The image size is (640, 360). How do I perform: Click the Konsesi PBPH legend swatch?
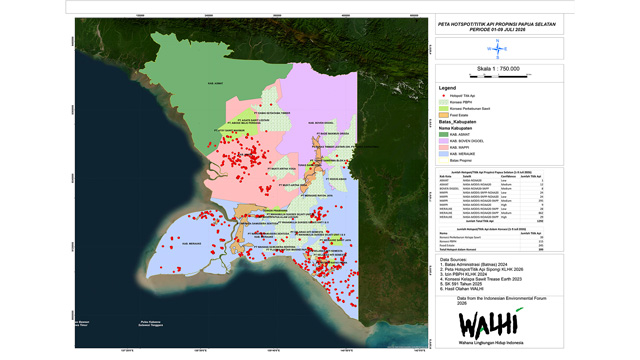pyautogui.click(x=443, y=102)
